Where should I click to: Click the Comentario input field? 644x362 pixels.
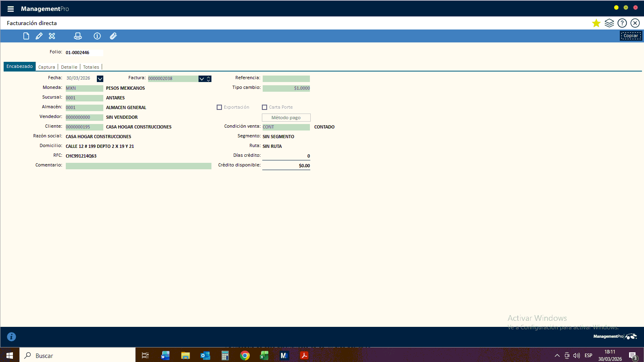(x=138, y=166)
